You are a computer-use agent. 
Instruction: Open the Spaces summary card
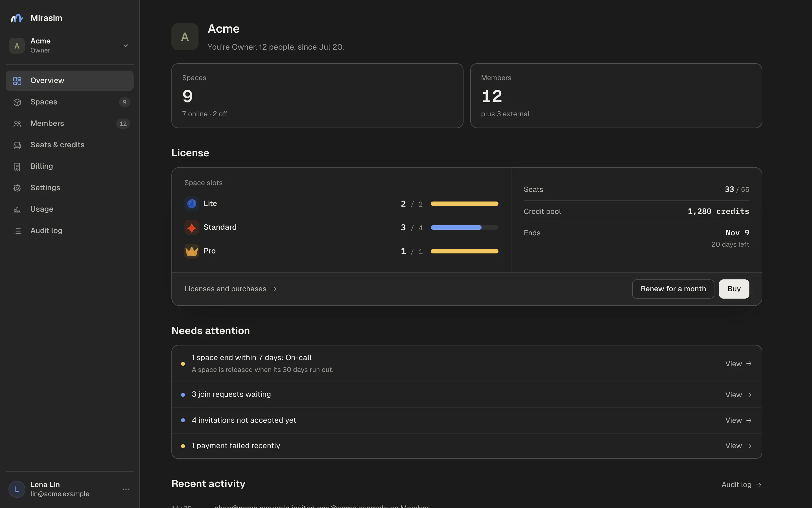coord(317,96)
